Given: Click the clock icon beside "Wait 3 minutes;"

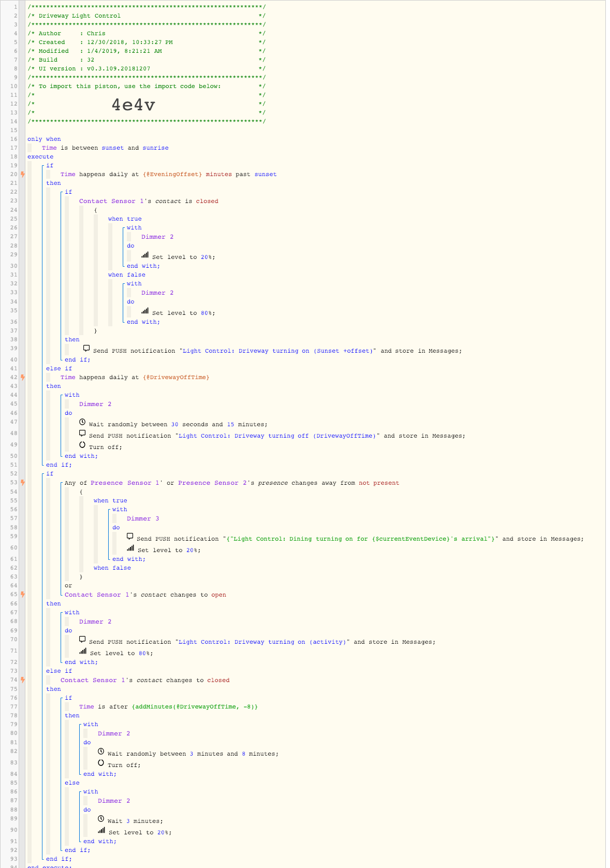Looking at the screenshot, I should click(101, 819).
